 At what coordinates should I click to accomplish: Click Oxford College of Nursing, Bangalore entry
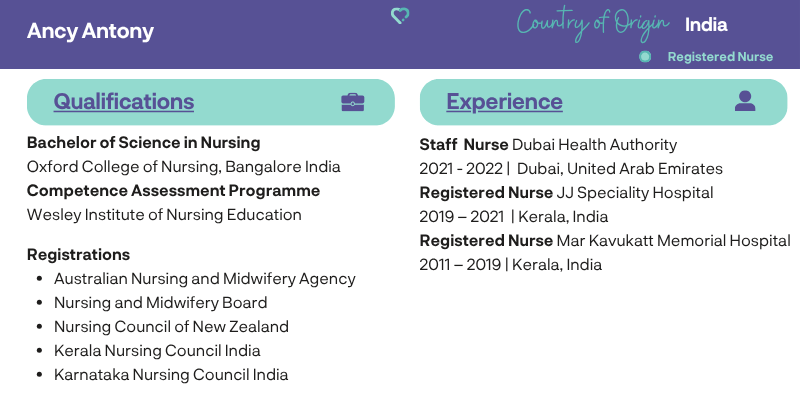point(184,166)
